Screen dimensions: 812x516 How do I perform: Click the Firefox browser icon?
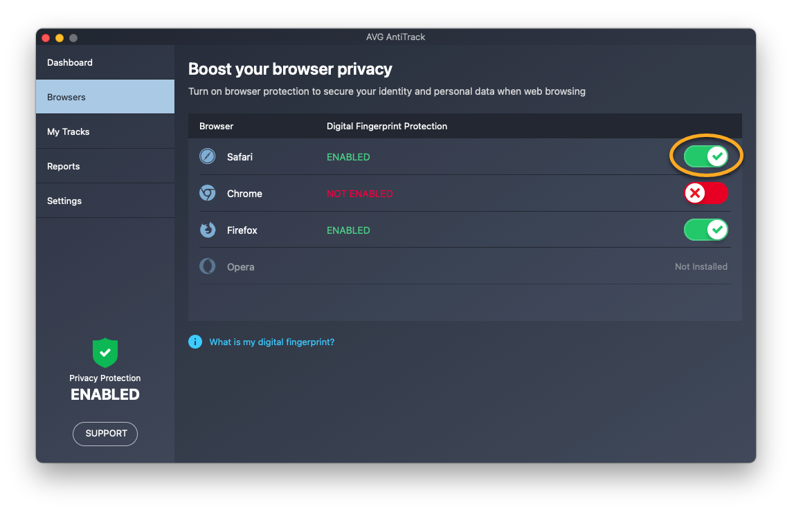tap(208, 230)
